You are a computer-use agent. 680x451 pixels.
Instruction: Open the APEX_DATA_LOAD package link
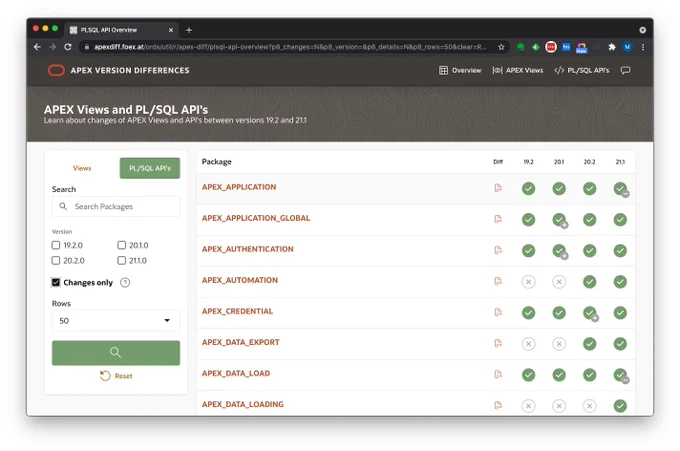(x=236, y=373)
